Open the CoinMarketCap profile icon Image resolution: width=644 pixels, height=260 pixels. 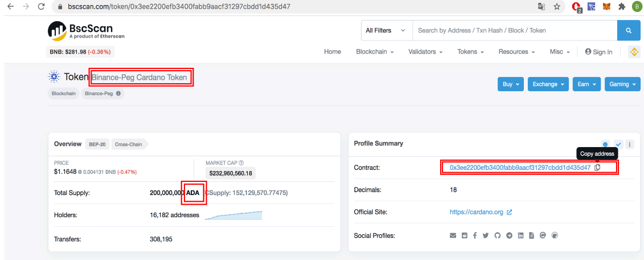[x=543, y=235]
